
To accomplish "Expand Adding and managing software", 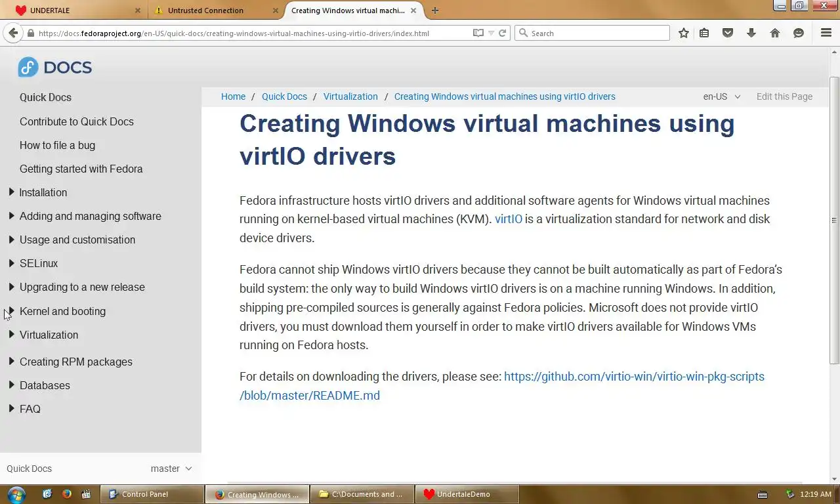I will (11, 216).
